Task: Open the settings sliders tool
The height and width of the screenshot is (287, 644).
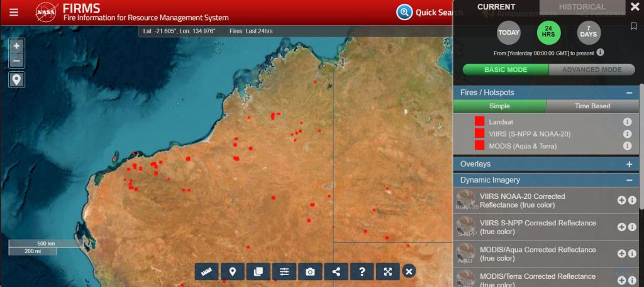Action: pos(284,271)
